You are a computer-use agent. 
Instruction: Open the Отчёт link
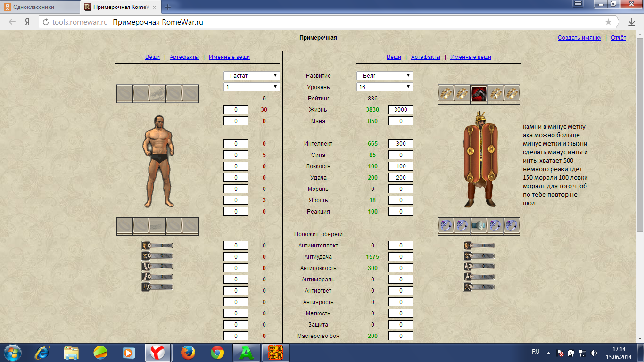tap(618, 38)
